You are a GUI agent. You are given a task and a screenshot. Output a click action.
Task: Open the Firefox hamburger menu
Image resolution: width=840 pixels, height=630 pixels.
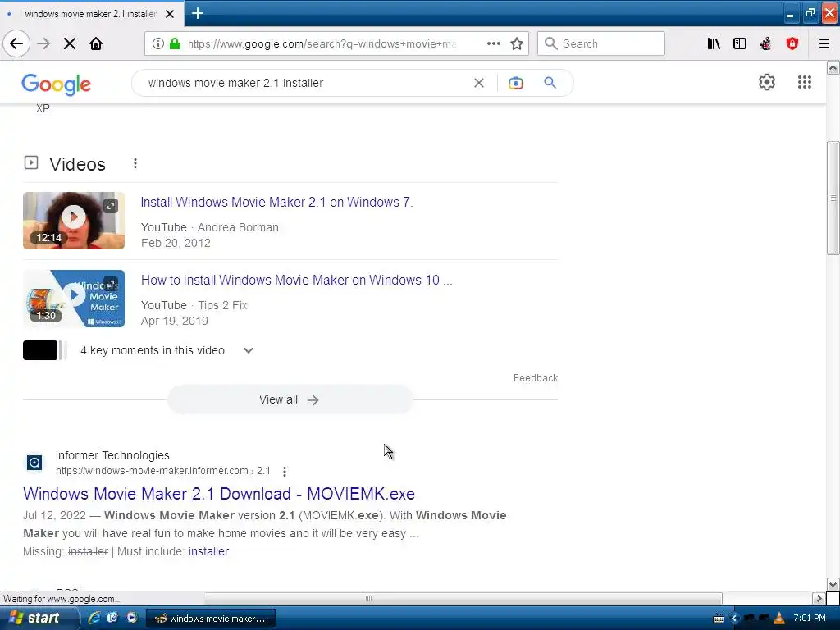pos(824,43)
